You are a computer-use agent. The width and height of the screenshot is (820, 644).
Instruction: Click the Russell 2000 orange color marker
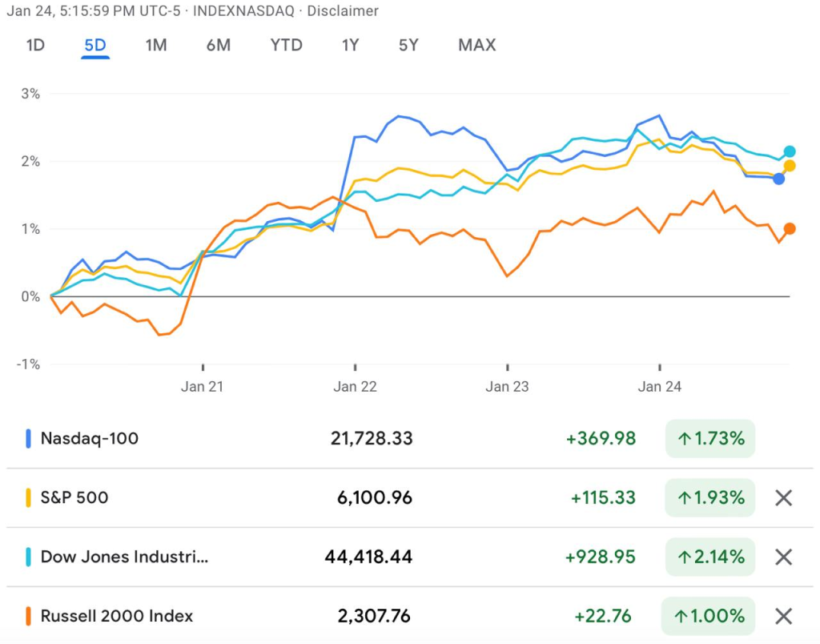click(x=29, y=616)
